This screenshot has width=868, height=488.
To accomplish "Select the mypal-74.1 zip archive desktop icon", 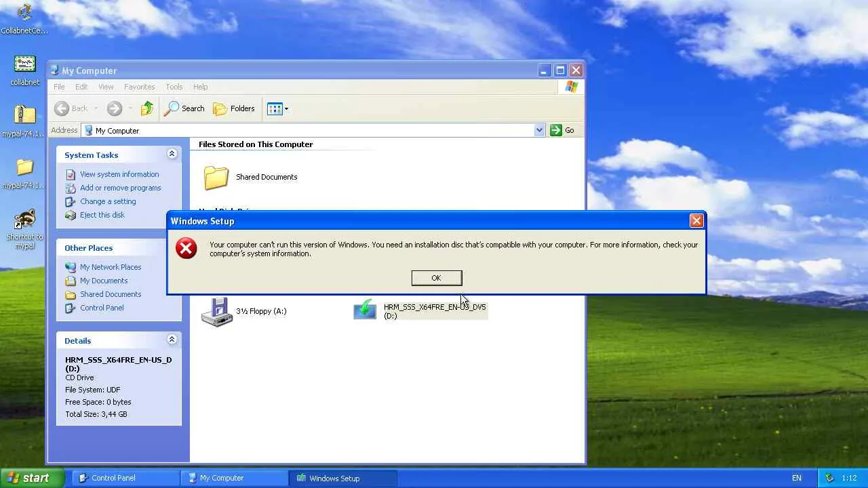I will click(x=24, y=121).
